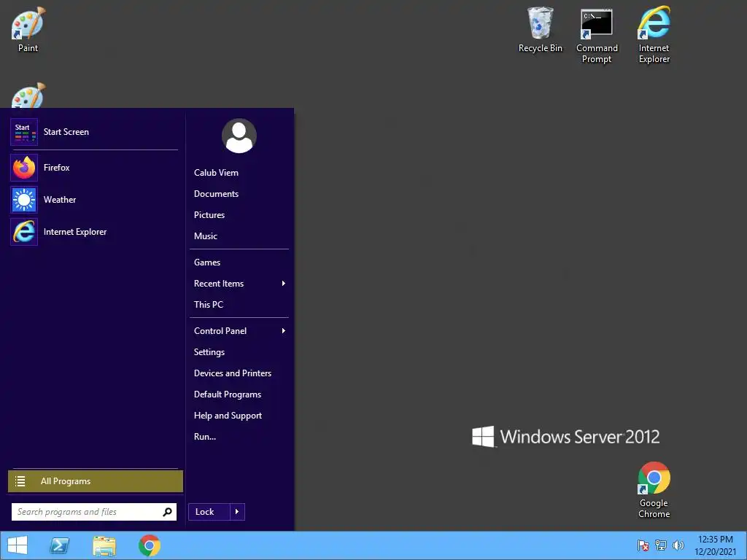This screenshot has height=560, width=747.
Task: Open Games from the Start menu
Action: point(206,262)
